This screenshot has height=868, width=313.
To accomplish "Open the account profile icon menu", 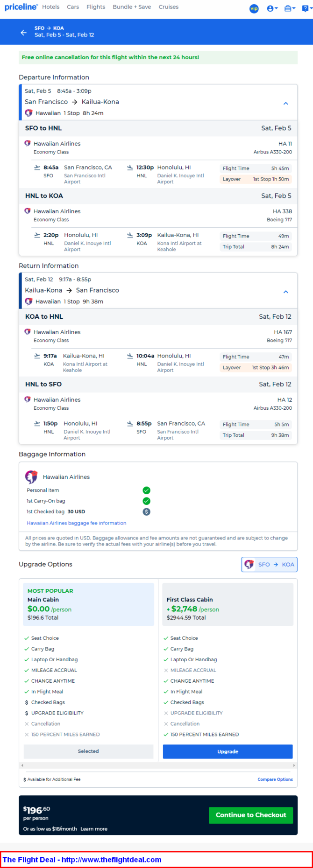I will pos(272,8).
